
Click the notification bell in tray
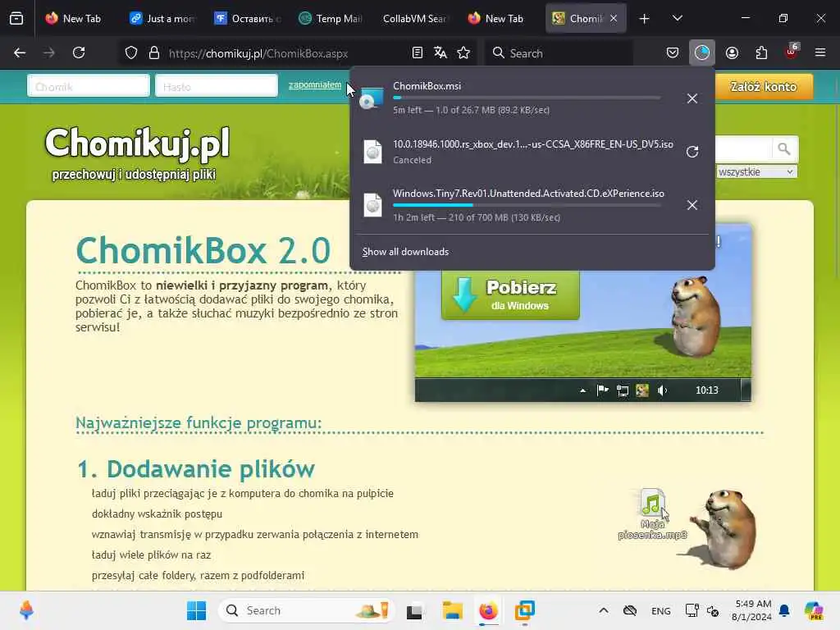(784, 610)
